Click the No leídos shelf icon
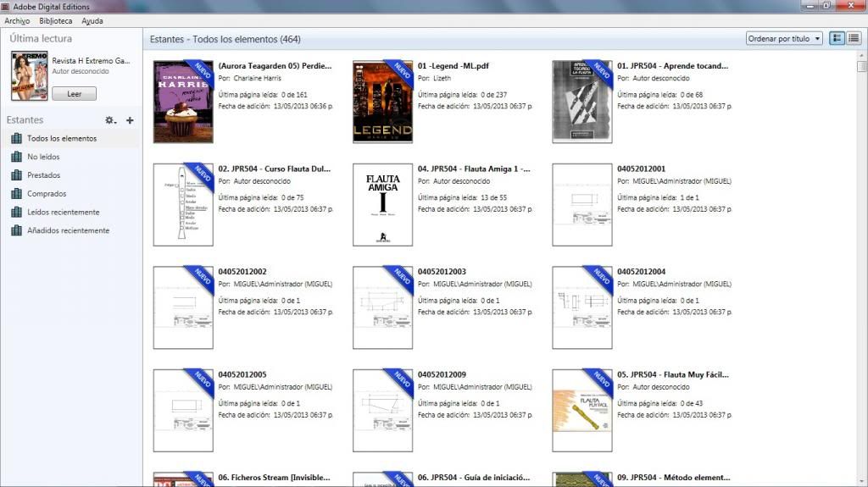 (x=17, y=157)
